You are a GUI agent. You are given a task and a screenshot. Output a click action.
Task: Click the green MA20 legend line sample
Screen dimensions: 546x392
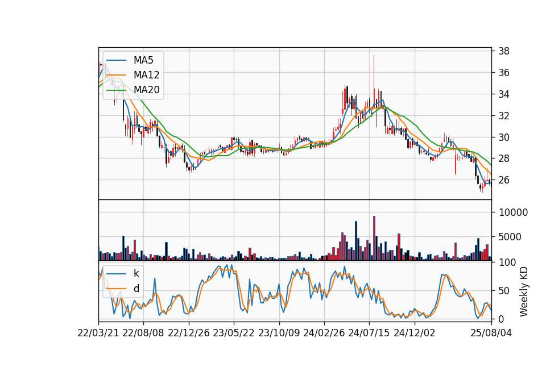point(116,90)
